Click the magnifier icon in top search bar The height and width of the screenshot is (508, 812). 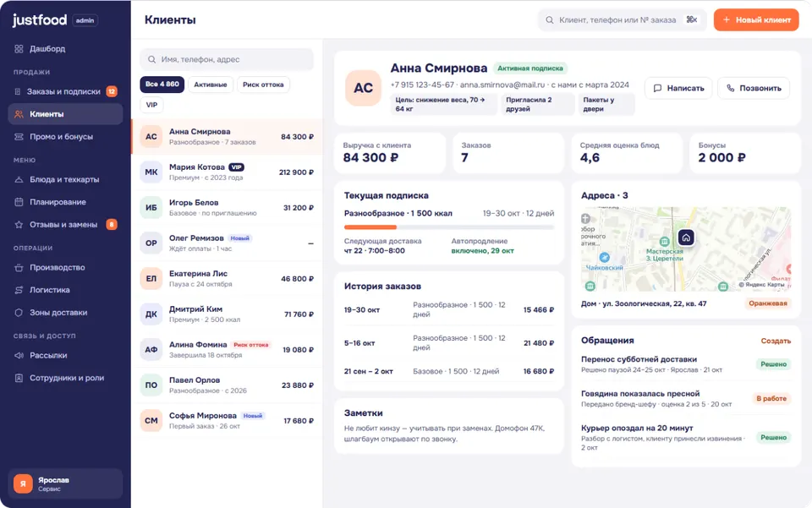pos(550,19)
